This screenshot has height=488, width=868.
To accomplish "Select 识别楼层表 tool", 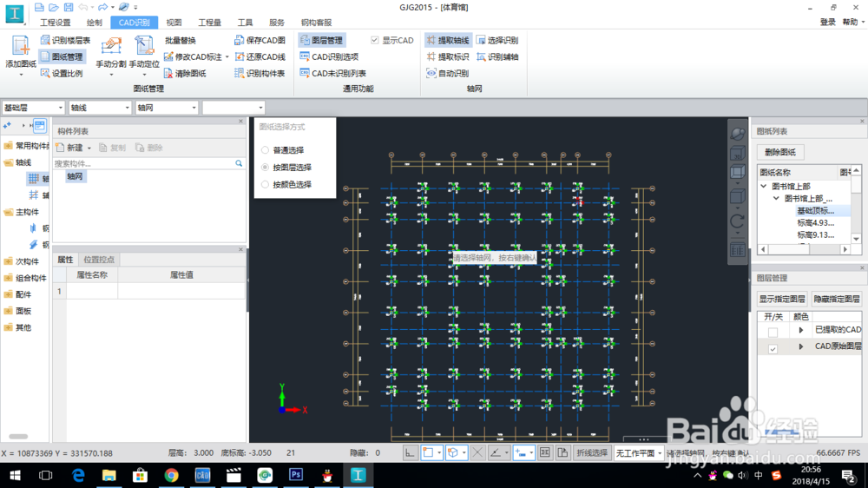I will point(65,41).
